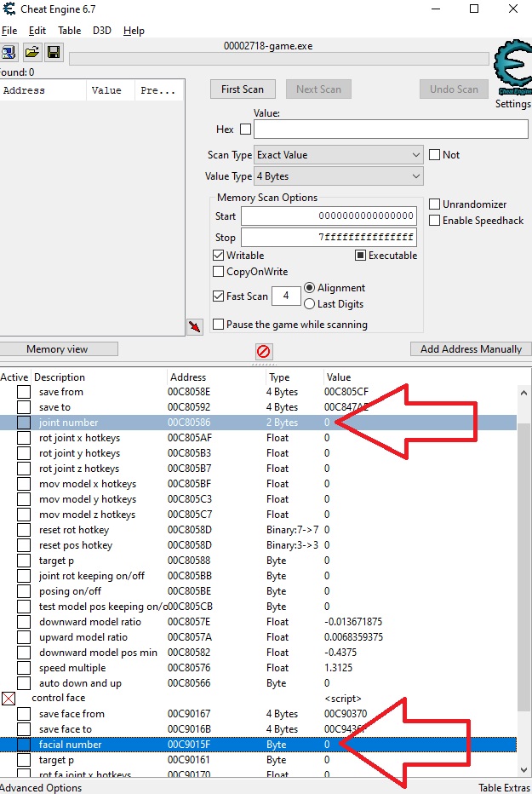Select the posing on/off row
The width and height of the screenshot is (532, 794).
(x=258, y=591)
